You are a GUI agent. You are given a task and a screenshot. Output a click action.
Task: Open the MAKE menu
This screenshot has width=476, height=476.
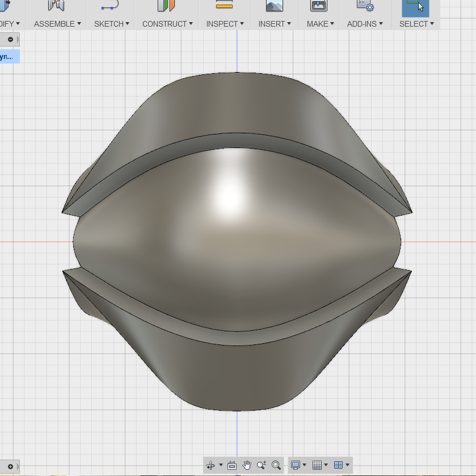321,24
